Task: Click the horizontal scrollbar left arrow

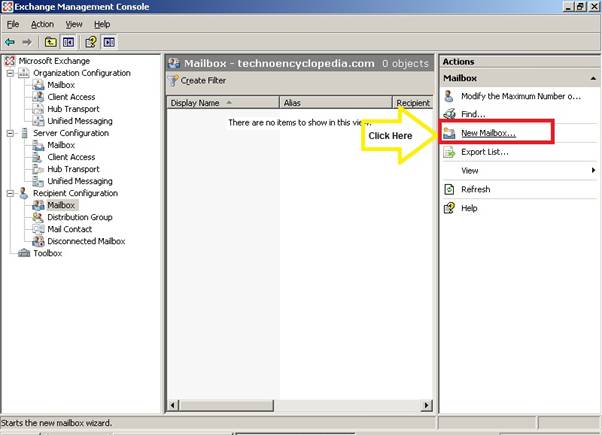Action: click(173, 405)
